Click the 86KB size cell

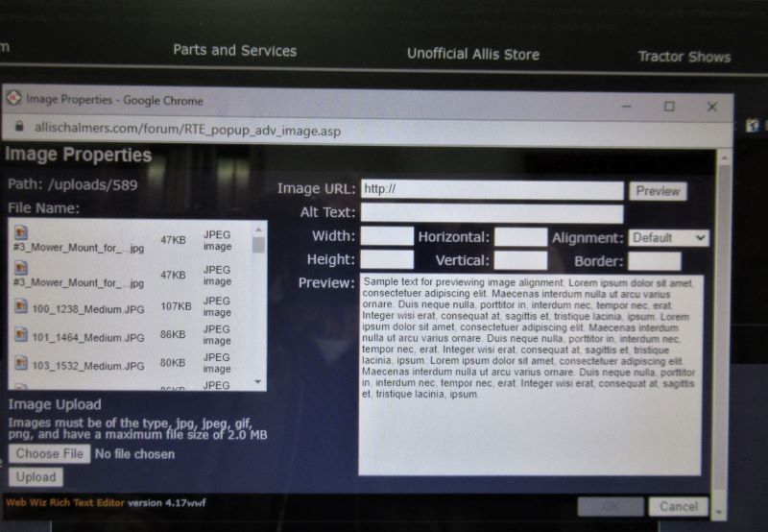[x=173, y=334]
